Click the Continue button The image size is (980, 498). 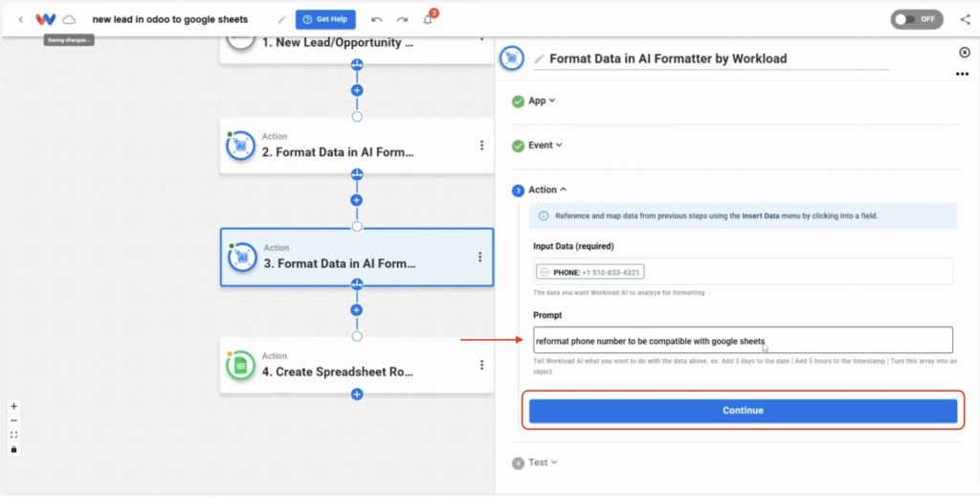coord(743,411)
